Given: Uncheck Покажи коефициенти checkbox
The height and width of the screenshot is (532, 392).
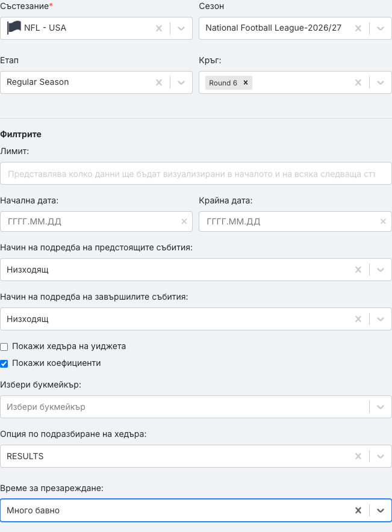Looking at the screenshot, I should (4, 363).
